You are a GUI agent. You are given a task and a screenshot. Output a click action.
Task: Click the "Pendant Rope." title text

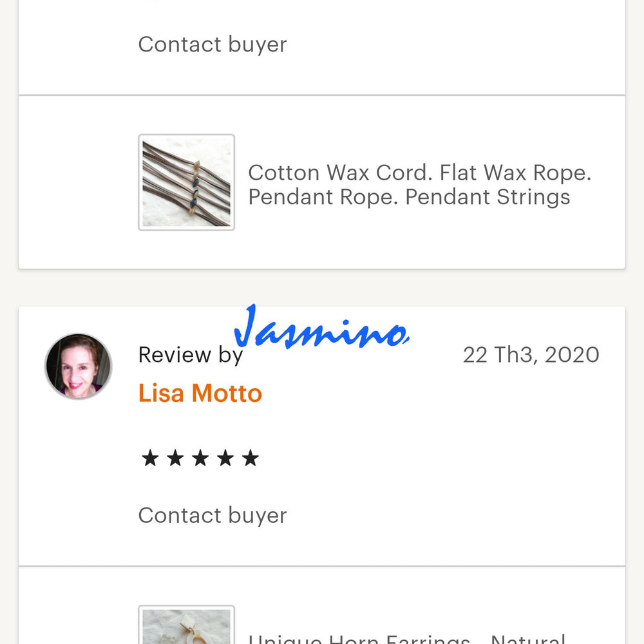point(323,197)
